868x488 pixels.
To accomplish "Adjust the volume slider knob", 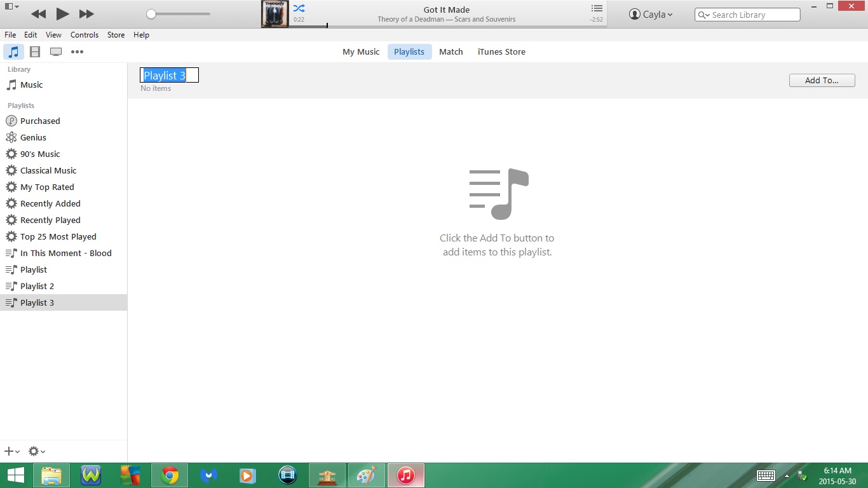I will 151,14.
